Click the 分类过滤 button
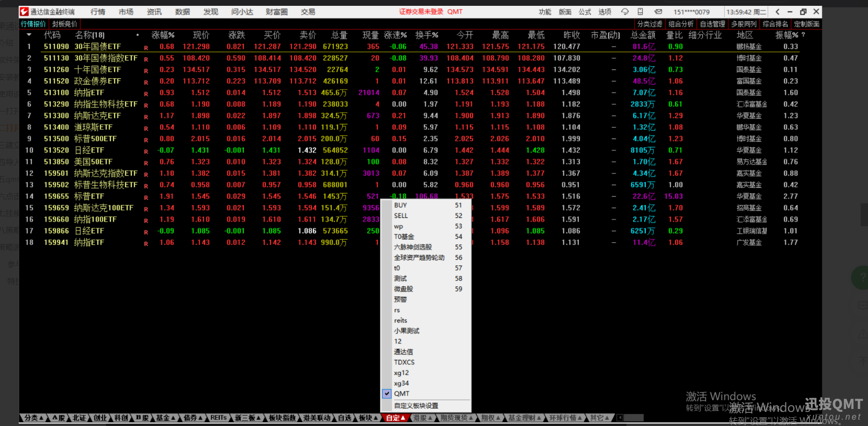 [650, 24]
